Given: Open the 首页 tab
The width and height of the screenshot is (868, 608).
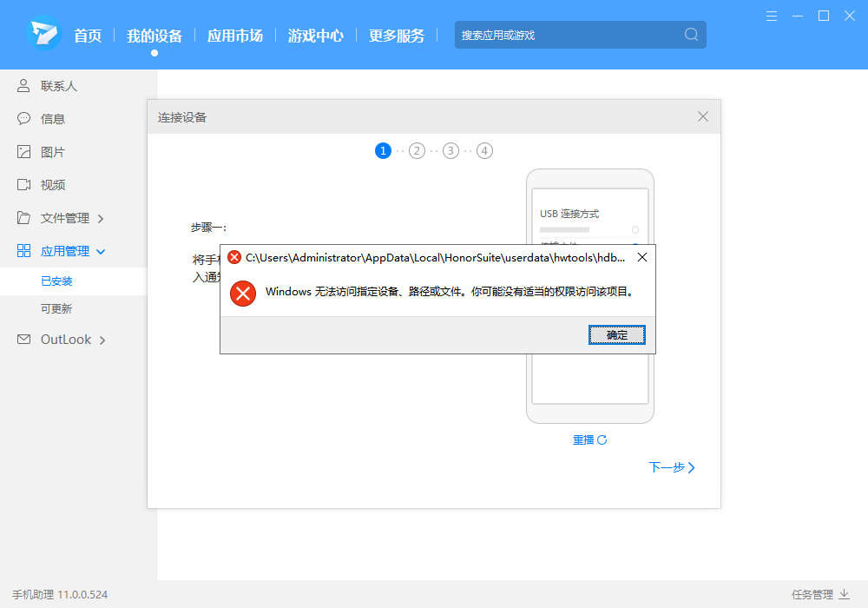Looking at the screenshot, I should [x=88, y=36].
